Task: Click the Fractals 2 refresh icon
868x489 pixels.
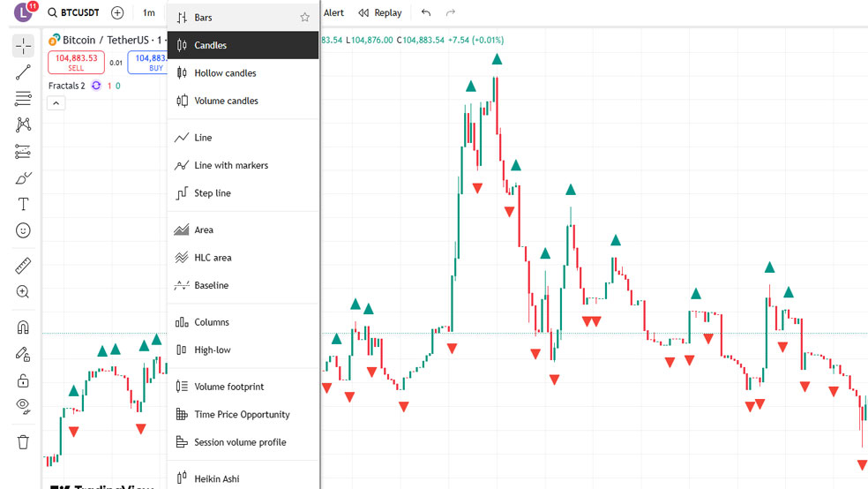Action: pyautogui.click(x=96, y=86)
